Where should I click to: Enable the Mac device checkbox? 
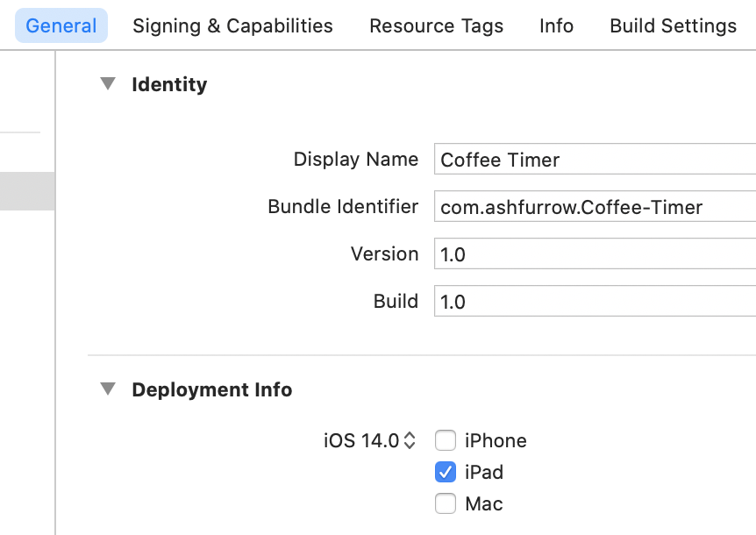[x=446, y=503]
